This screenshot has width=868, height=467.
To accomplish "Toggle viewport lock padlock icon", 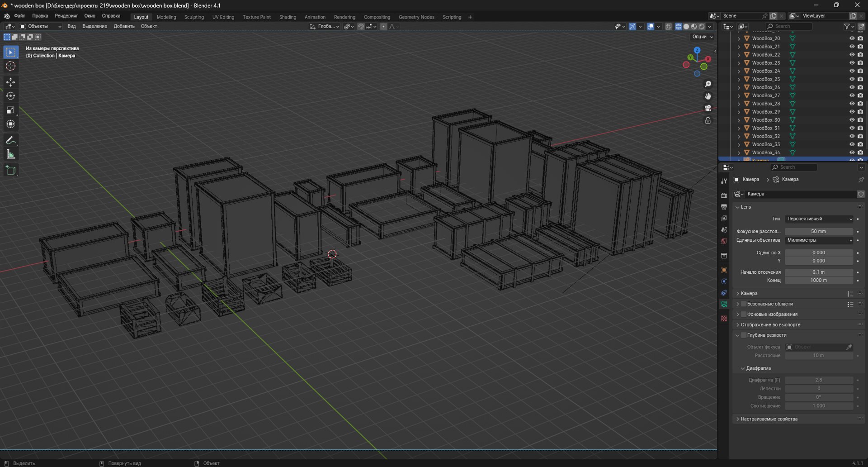I will [708, 120].
